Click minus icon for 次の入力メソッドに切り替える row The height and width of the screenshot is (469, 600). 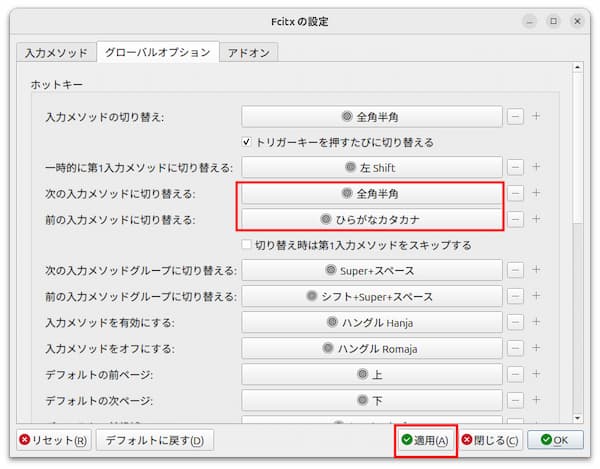(515, 193)
